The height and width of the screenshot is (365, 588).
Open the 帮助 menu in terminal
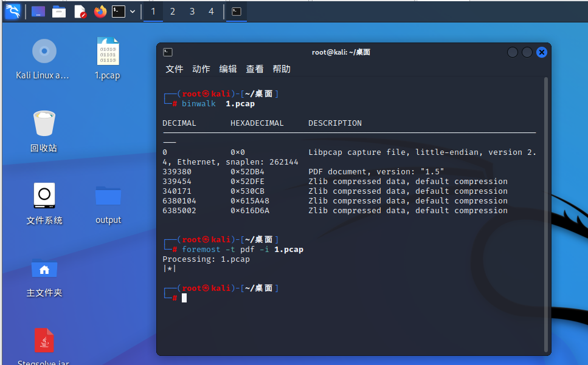click(282, 69)
